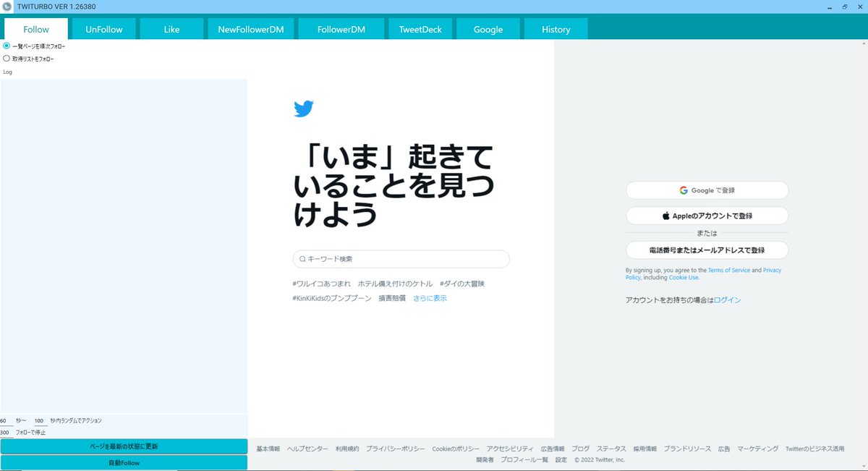
Task: Click ページを最新の状態に更新 to refresh the page
Action: coord(124,446)
